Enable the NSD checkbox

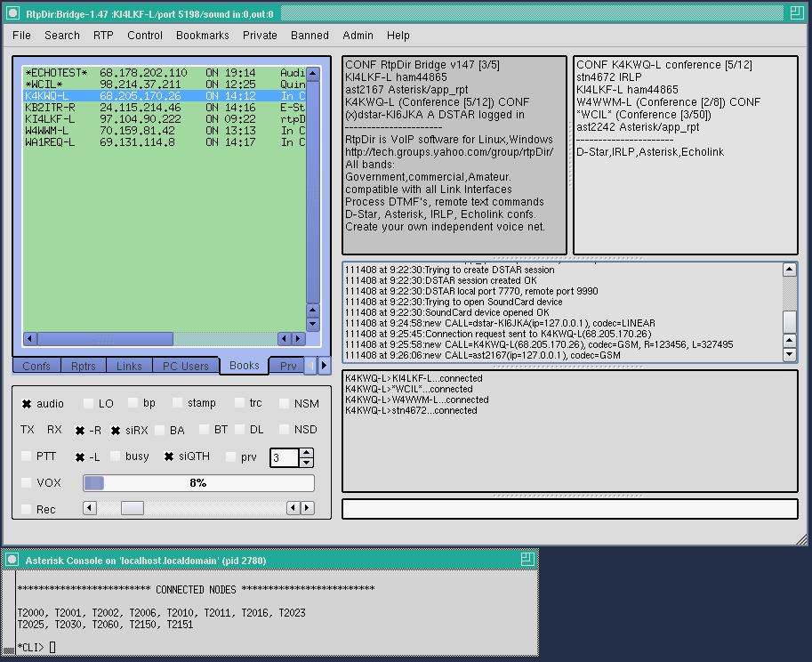click(x=284, y=429)
